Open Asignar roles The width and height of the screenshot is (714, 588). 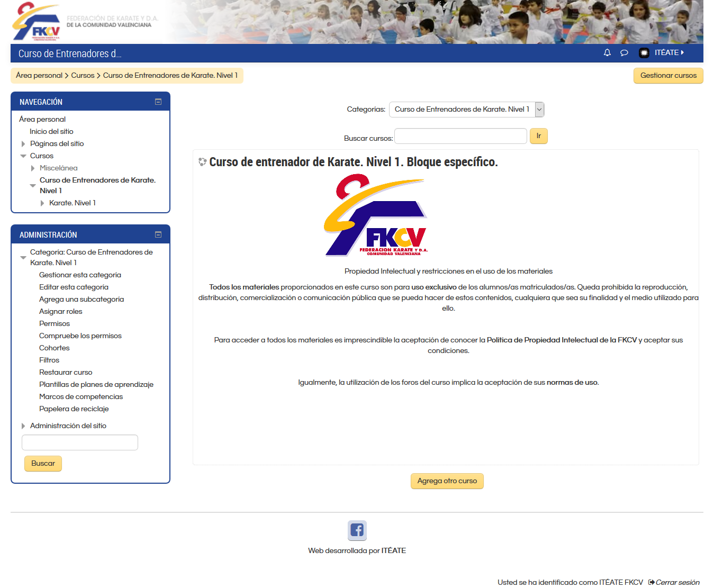pyautogui.click(x=61, y=312)
